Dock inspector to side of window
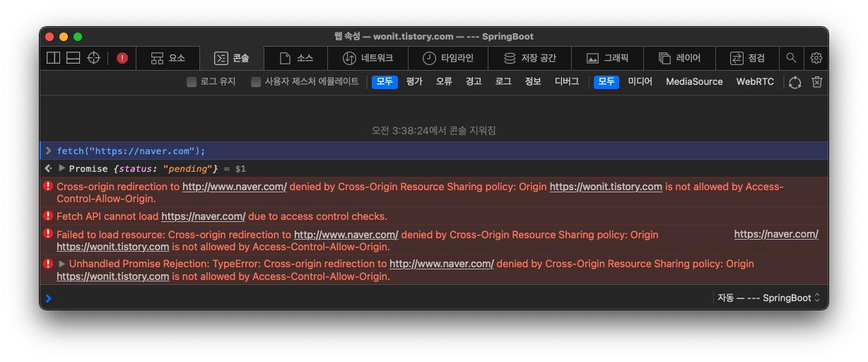Screen dimensions: 868x362 (x=54, y=58)
